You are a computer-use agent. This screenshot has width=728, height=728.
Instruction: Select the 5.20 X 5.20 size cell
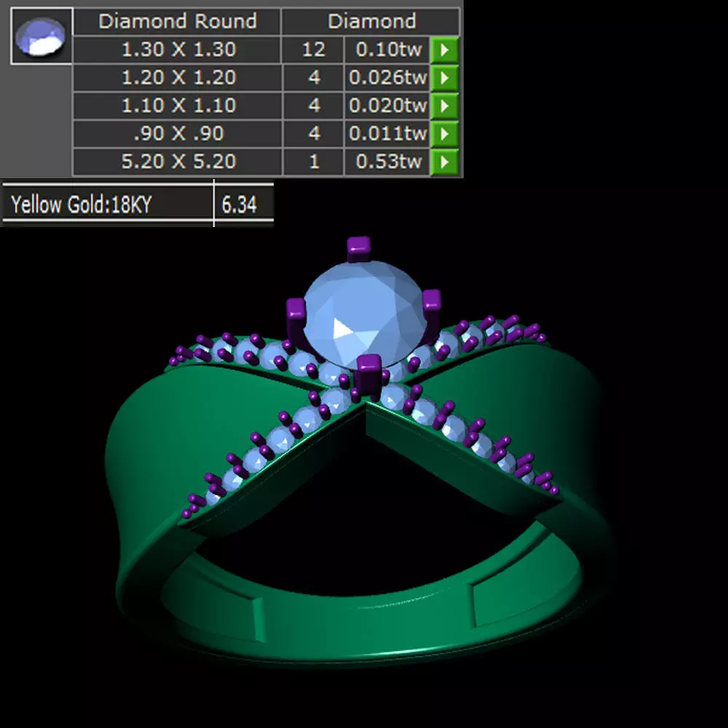click(178, 162)
